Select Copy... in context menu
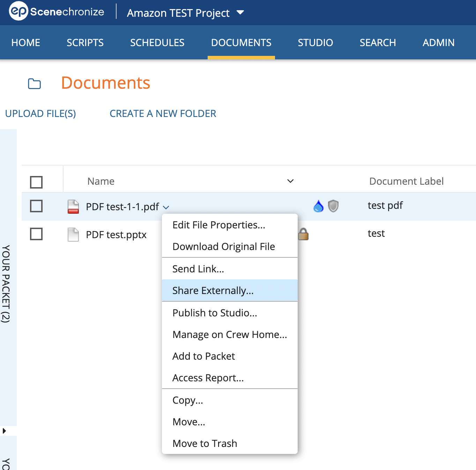This screenshot has height=470, width=476. click(230, 400)
